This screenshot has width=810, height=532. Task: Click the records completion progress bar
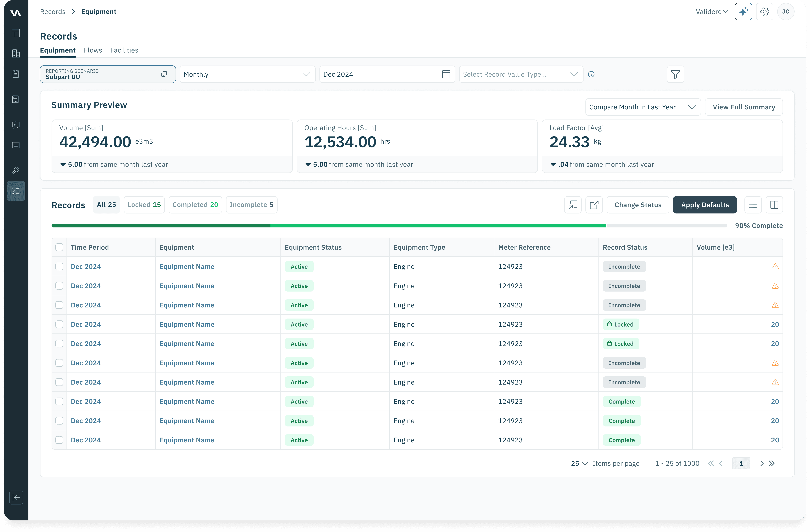(389, 226)
